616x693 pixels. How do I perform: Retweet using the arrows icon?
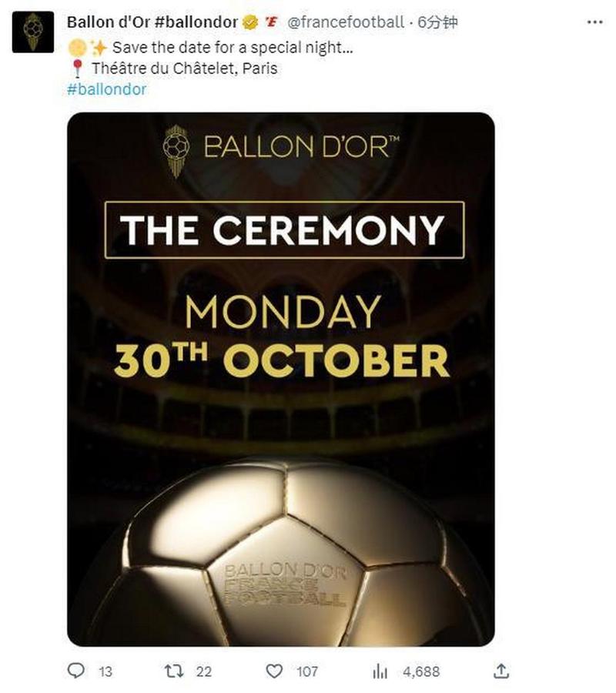click(x=174, y=671)
